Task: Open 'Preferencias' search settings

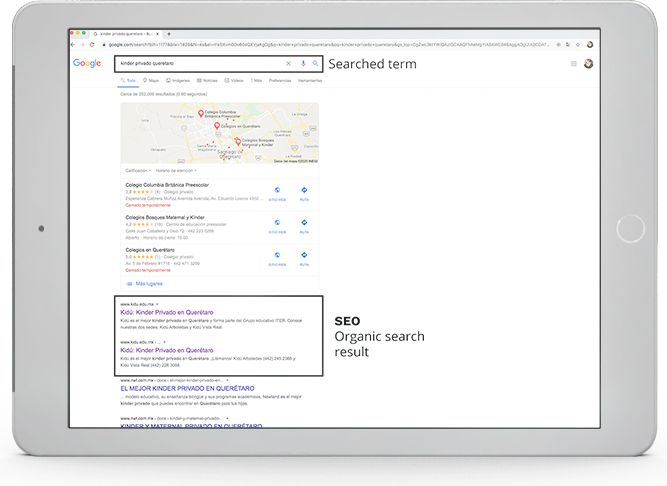Action: [x=280, y=80]
